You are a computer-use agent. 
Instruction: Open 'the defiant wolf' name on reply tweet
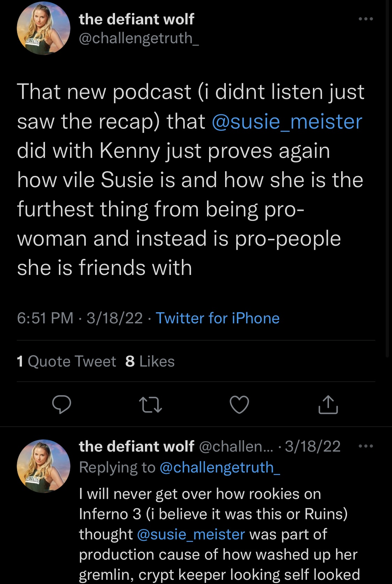(x=137, y=446)
